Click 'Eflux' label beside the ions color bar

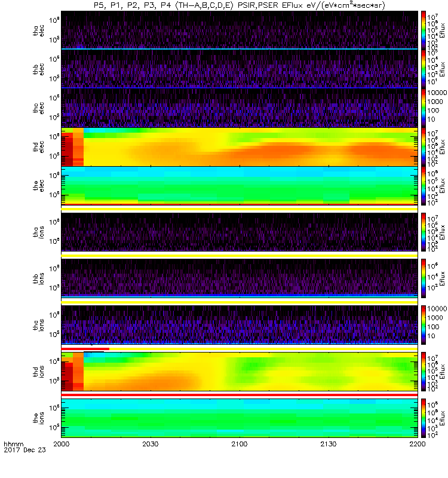[x=443, y=418]
